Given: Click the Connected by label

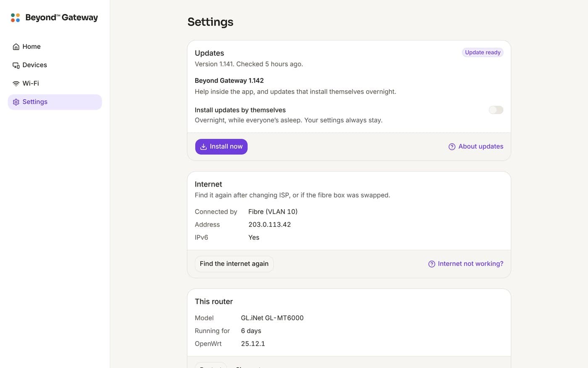Looking at the screenshot, I should tap(216, 212).
